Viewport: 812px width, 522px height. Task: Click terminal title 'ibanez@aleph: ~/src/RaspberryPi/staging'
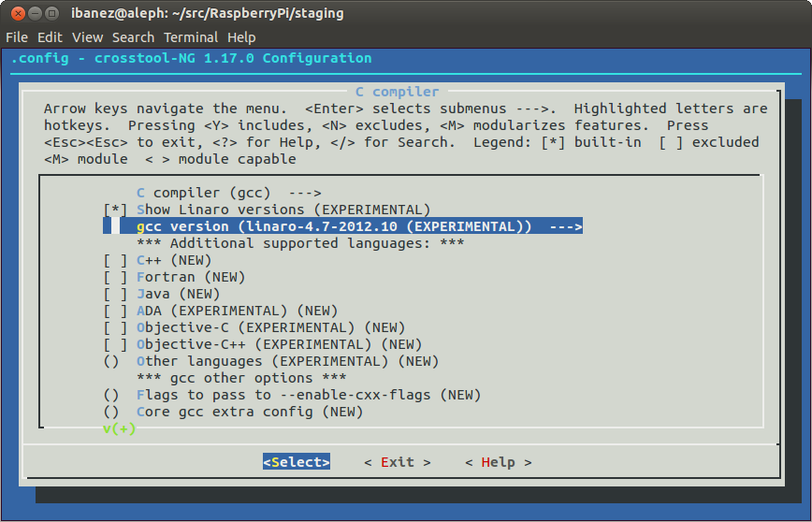[x=207, y=13]
